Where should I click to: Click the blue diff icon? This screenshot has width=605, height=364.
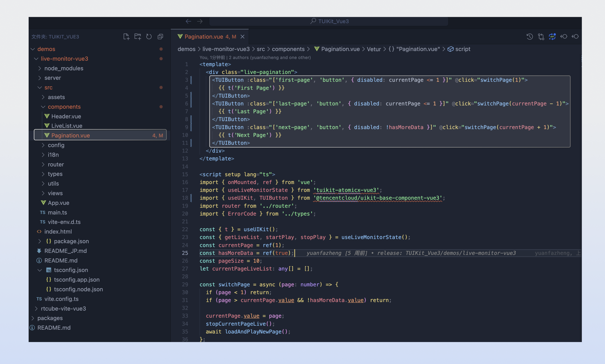pyautogui.click(x=552, y=37)
